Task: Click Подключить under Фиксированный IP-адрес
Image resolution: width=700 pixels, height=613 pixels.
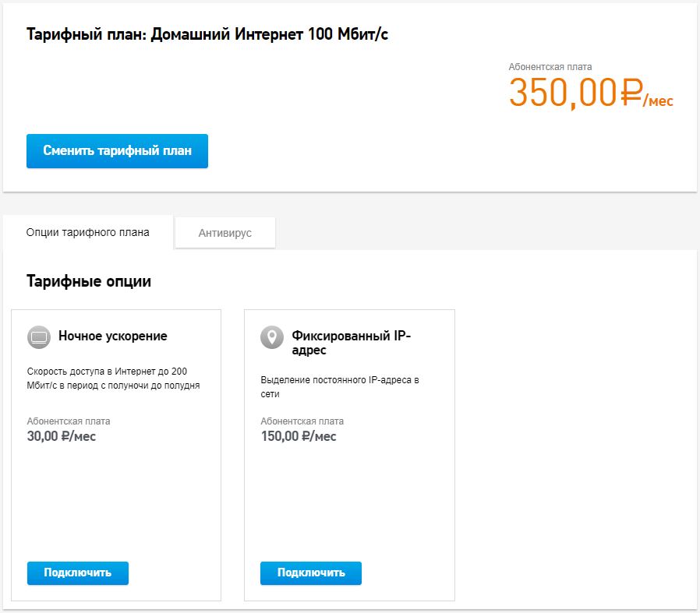Action: coord(311,572)
